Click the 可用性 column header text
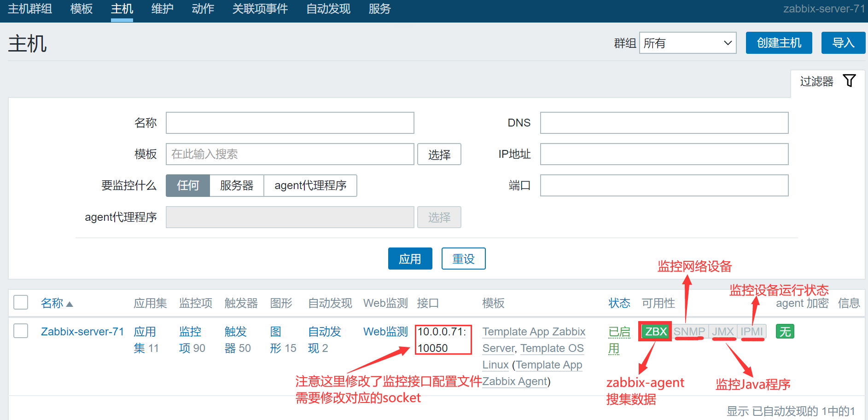 [658, 303]
